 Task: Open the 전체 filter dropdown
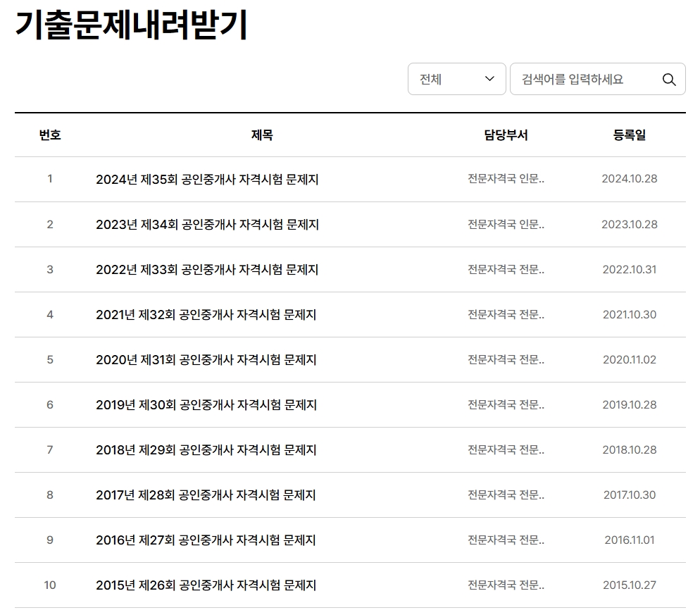(x=456, y=79)
